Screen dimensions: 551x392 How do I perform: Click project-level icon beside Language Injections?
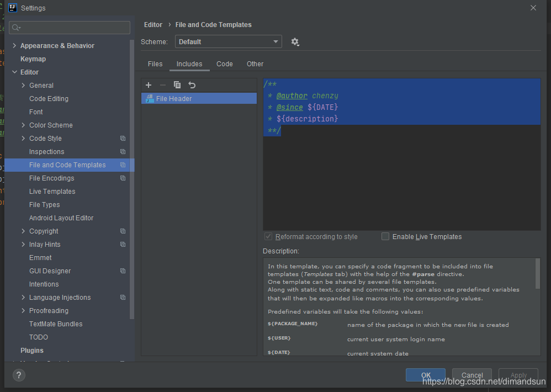(123, 298)
